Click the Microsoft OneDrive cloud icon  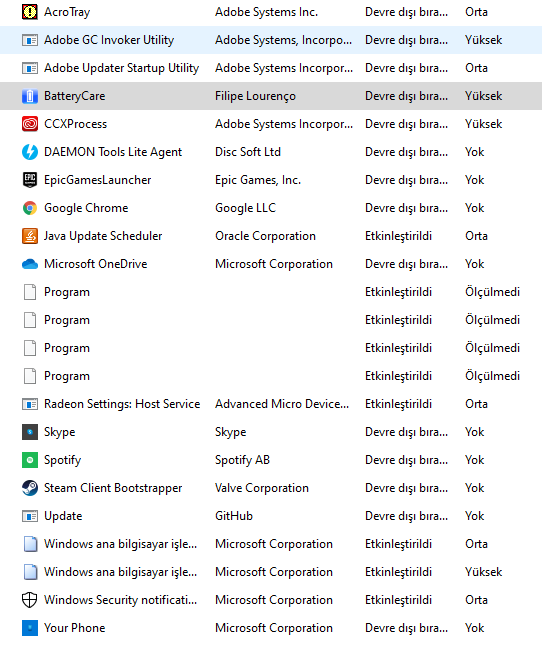(x=30, y=264)
